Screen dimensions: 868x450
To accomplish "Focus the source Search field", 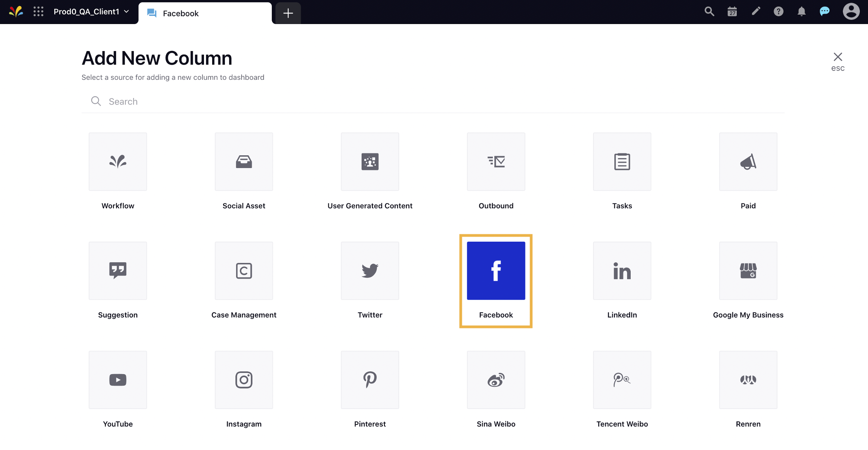I will (433, 101).
